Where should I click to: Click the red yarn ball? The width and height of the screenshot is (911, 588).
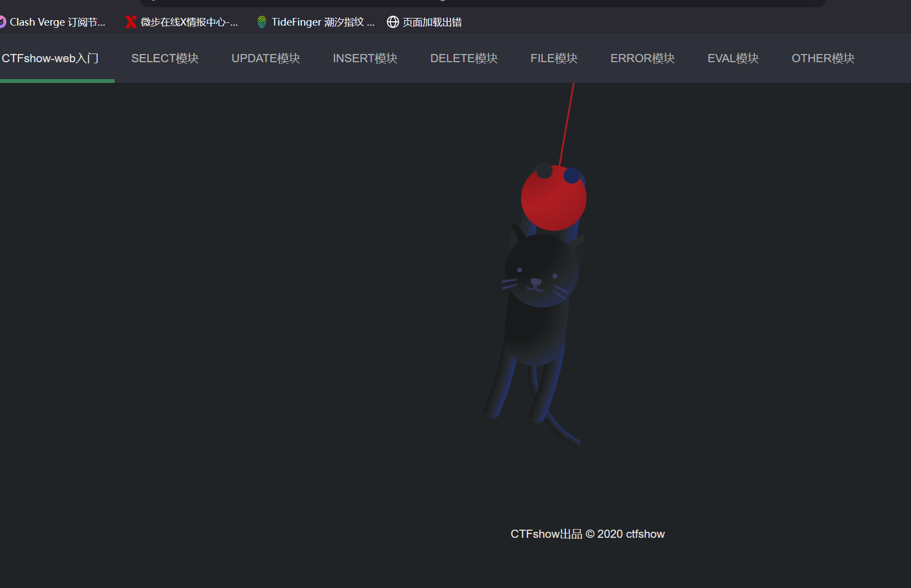(x=553, y=198)
